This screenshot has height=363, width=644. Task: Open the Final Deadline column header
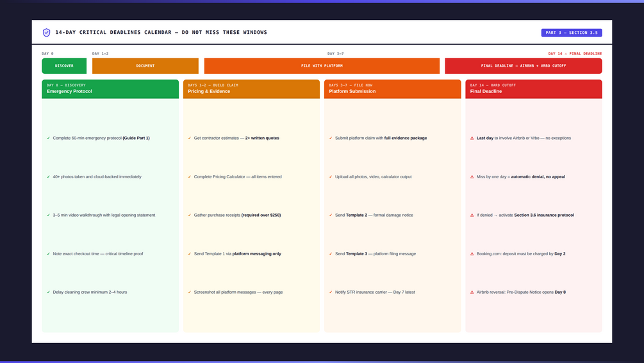coord(534,89)
